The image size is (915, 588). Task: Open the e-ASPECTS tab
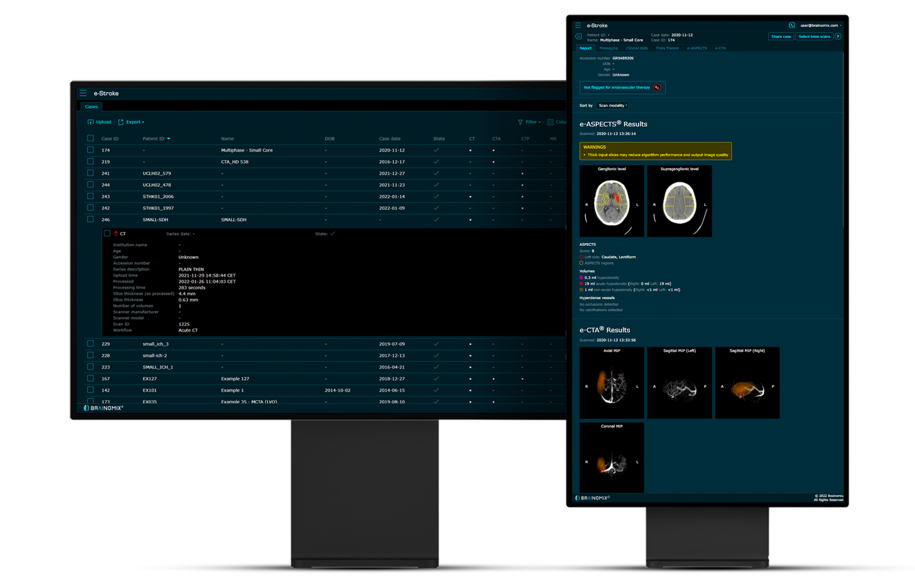point(697,48)
